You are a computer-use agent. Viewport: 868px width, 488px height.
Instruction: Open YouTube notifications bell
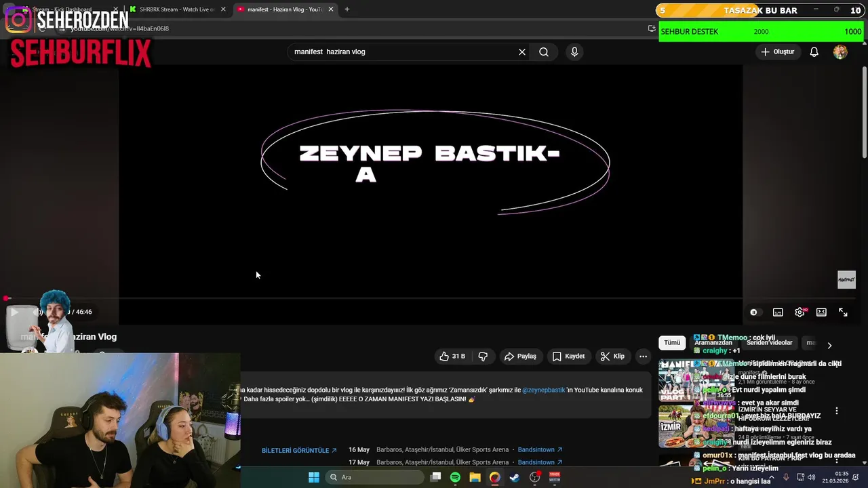click(814, 52)
